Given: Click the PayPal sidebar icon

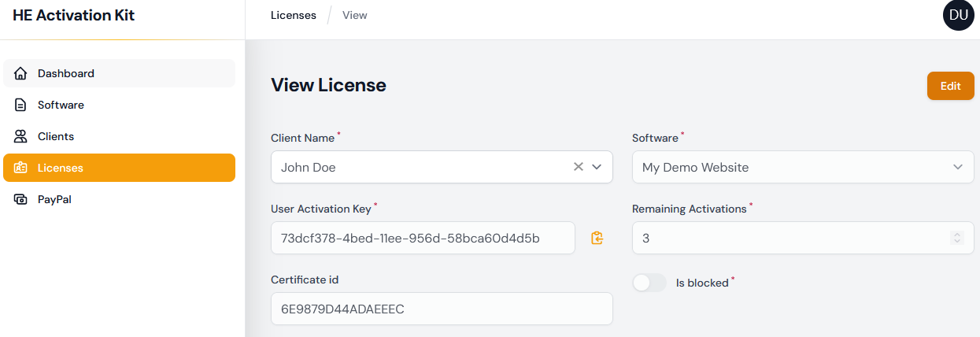Looking at the screenshot, I should click(x=21, y=199).
